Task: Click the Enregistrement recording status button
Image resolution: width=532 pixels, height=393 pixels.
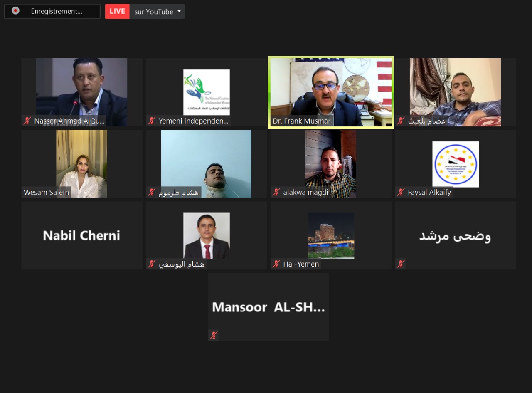Action: 52,11
